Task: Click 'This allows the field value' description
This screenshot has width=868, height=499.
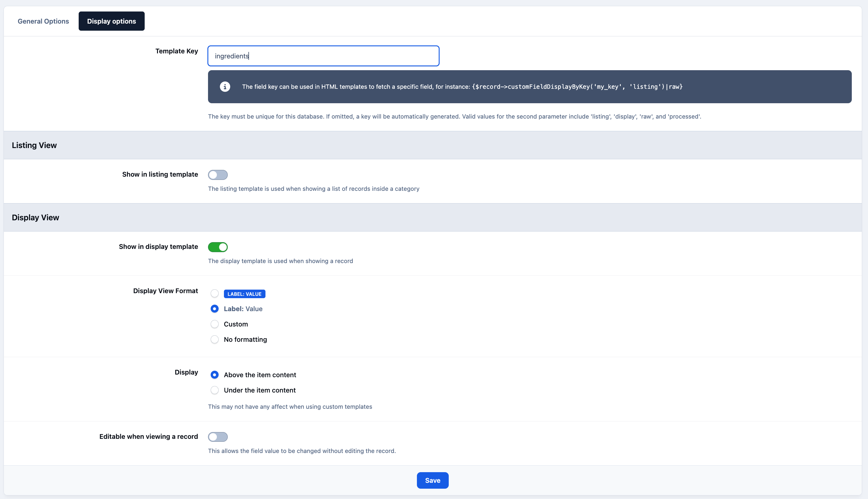Action: click(302, 451)
